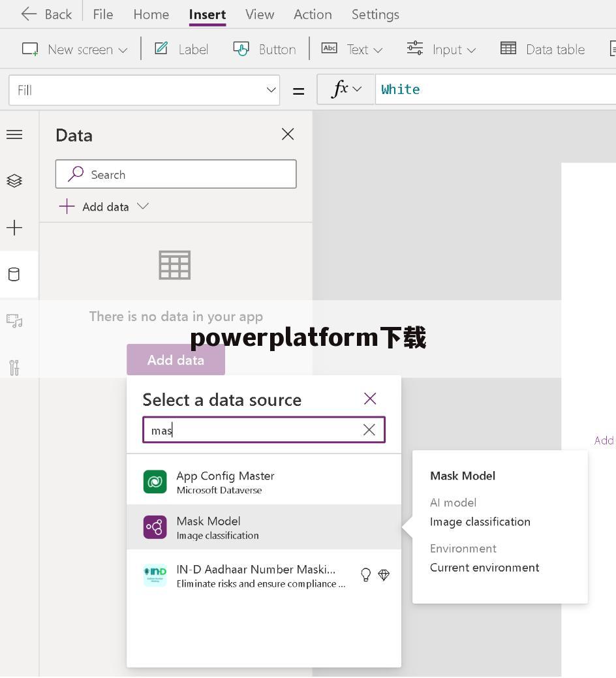This screenshot has width=616, height=678.
Task: Select the Insert tab
Action: coord(207,14)
